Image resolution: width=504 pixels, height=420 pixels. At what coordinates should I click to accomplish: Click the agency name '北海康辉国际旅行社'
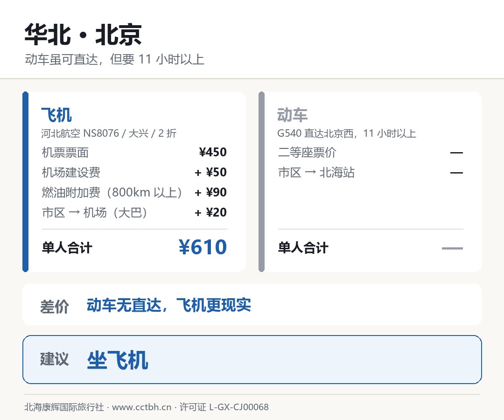pos(64,407)
